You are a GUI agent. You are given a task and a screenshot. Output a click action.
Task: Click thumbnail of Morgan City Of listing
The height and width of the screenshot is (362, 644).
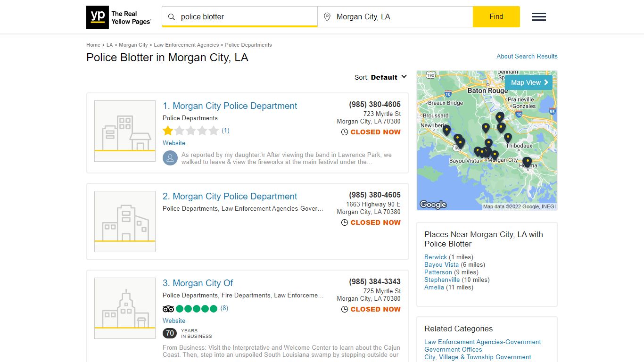(125, 308)
